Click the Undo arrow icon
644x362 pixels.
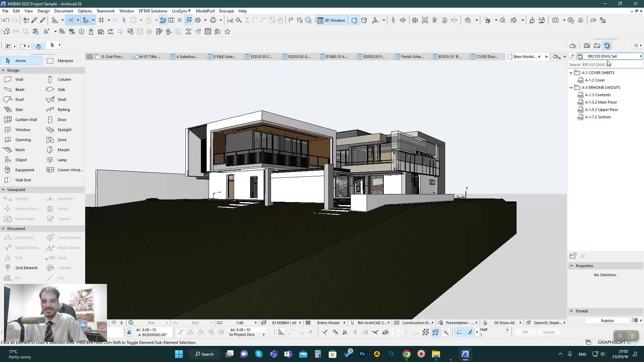[x=6, y=20]
